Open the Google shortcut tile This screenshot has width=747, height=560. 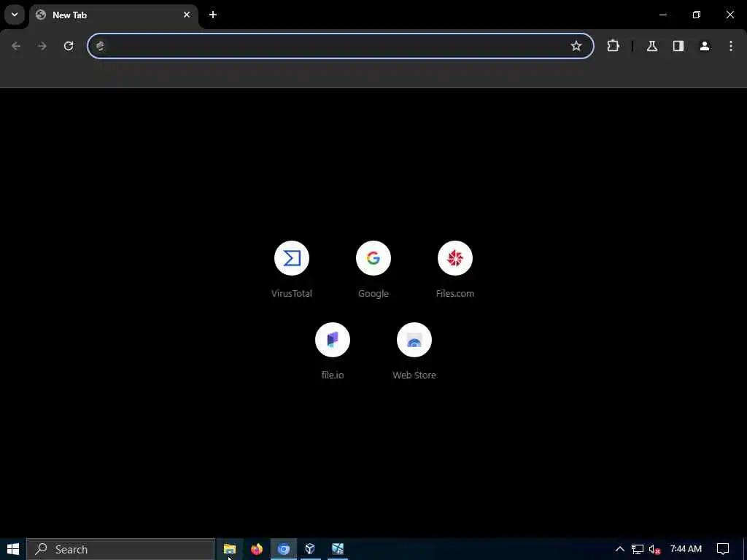point(373,258)
